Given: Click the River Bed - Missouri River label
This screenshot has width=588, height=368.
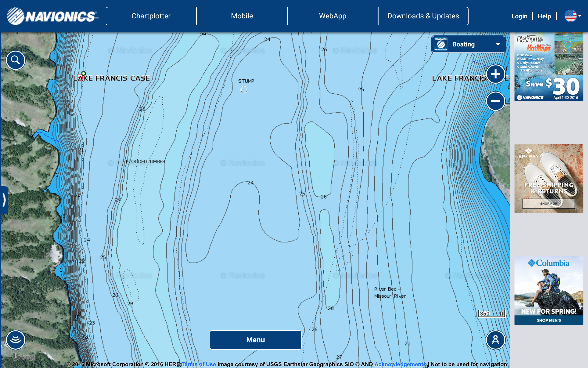Looking at the screenshot, I should click(390, 292).
